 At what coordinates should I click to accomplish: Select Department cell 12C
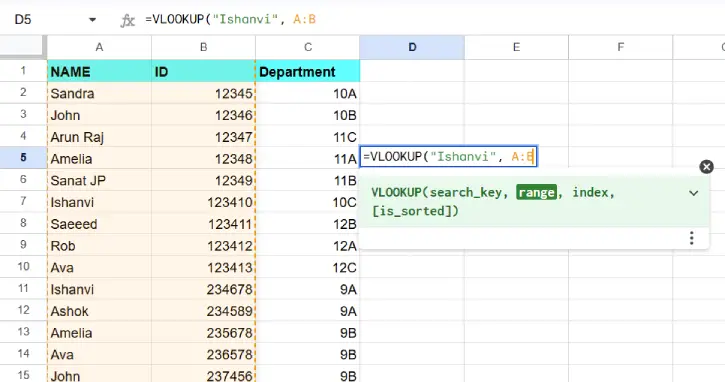point(308,267)
